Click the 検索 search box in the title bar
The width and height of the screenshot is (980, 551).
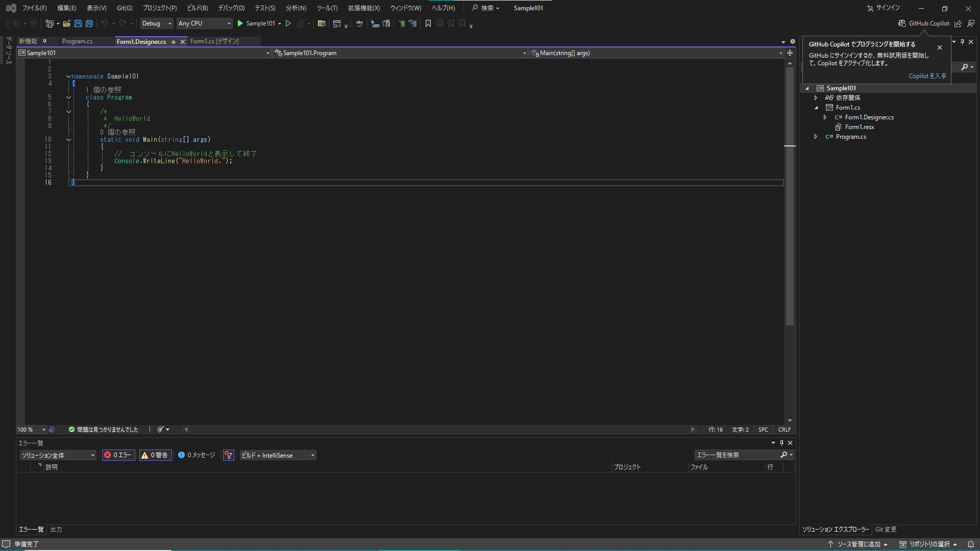tap(485, 8)
